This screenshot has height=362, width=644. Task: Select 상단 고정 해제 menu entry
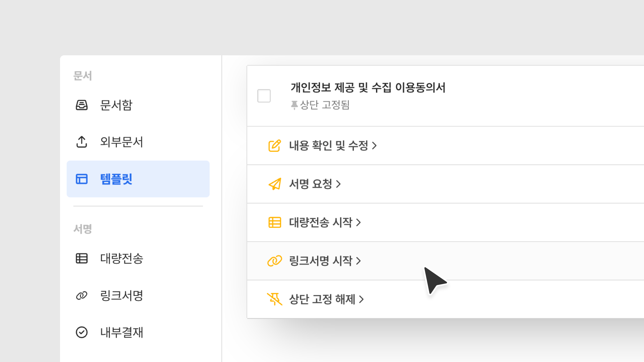click(x=322, y=299)
